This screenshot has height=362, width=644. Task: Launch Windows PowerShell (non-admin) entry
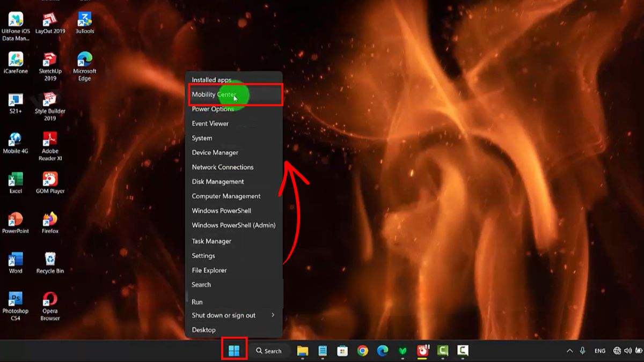pos(234,210)
